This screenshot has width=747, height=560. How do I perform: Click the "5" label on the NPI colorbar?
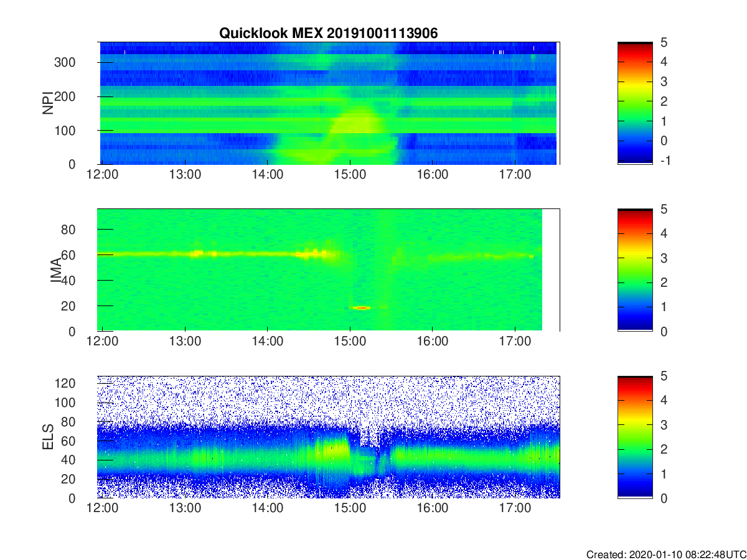coord(663,42)
